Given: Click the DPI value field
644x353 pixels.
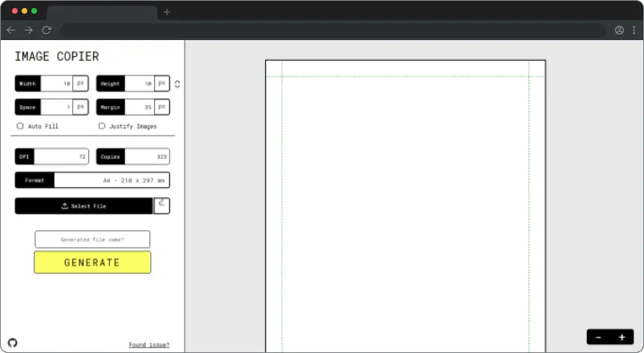Looking at the screenshot, I should 61,156.
